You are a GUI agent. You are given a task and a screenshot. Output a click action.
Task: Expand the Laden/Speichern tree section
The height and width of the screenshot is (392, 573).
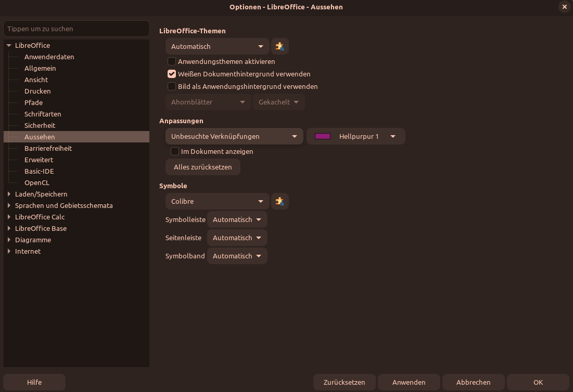click(8, 194)
